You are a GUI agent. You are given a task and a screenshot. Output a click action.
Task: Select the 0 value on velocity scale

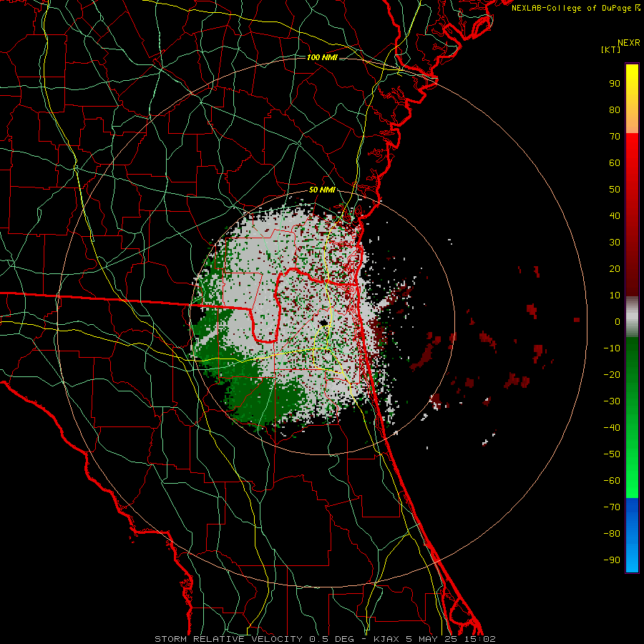click(618, 322)
